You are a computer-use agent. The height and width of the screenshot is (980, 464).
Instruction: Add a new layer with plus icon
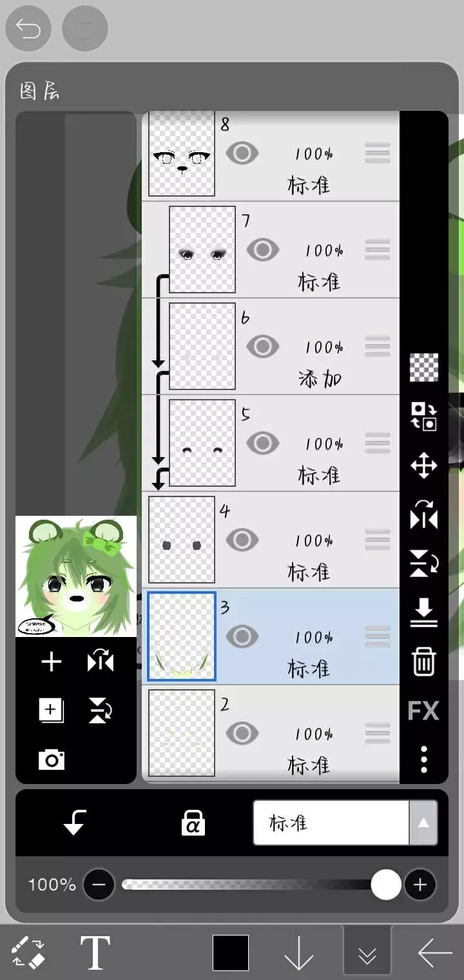coord(51,661)
